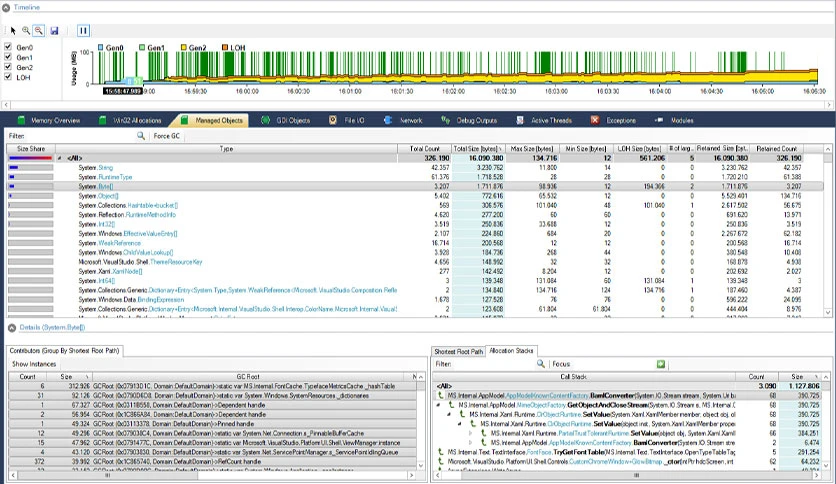The height and width of the screenshot is (484, 836).
Task: Open the Debug Outputs tab
Action: 470,120
